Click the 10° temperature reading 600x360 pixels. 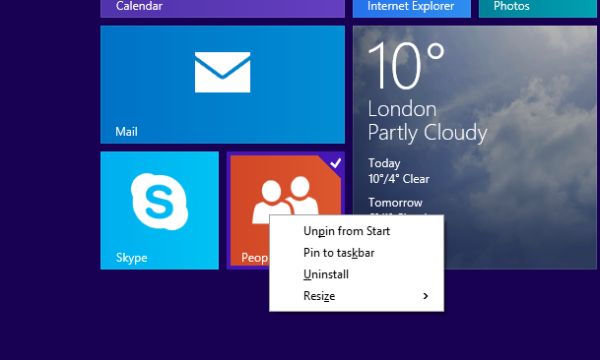[406, 65]
